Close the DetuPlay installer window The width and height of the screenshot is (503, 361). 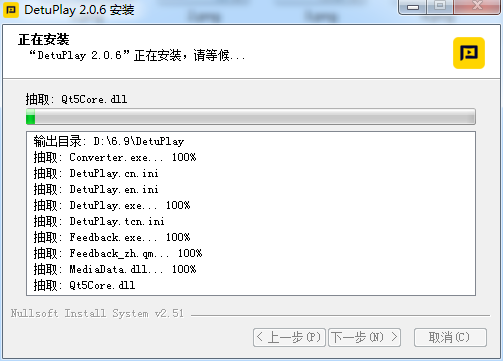(x=477, y=7)
